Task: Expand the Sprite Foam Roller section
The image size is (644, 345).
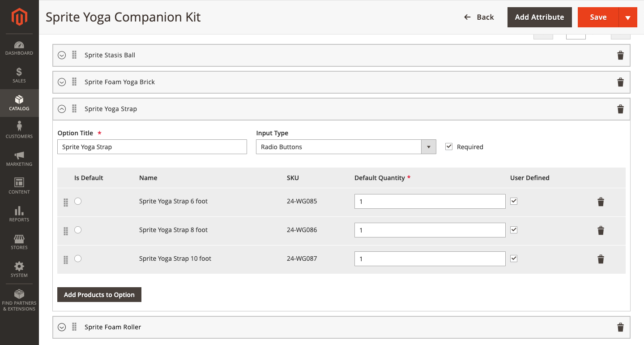Action: click(62, 327)
